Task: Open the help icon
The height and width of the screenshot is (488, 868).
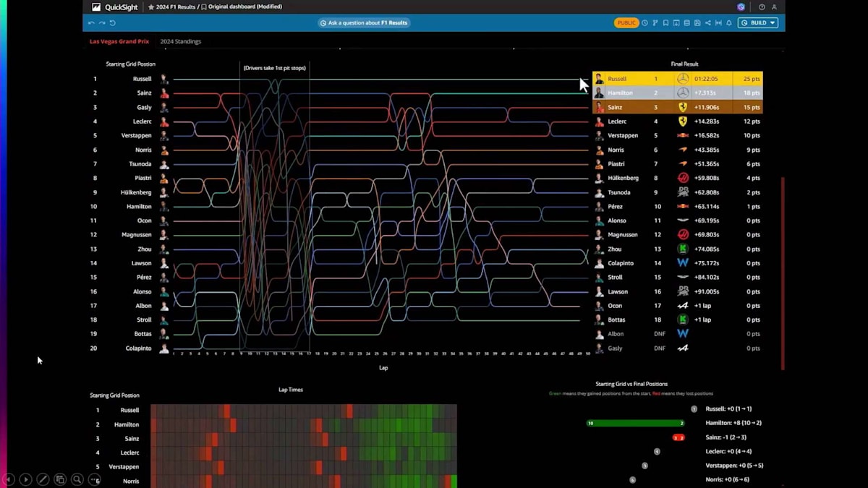Action: coord(762,7)
